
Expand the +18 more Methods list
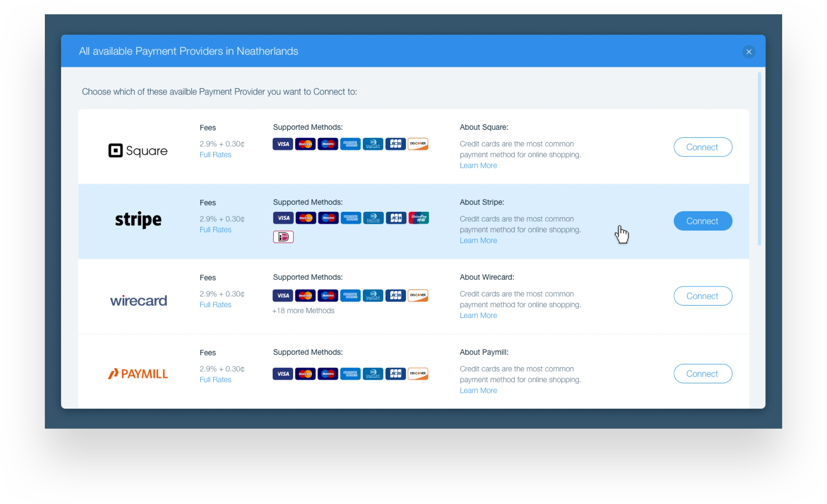click(x=303, y=311)
